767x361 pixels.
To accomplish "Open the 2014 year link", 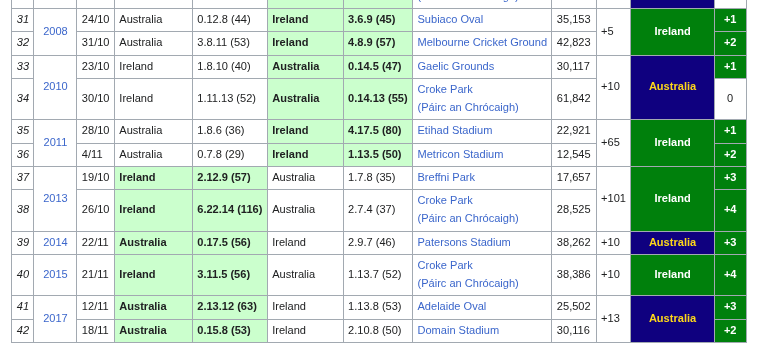I will [x=55, y=243].
